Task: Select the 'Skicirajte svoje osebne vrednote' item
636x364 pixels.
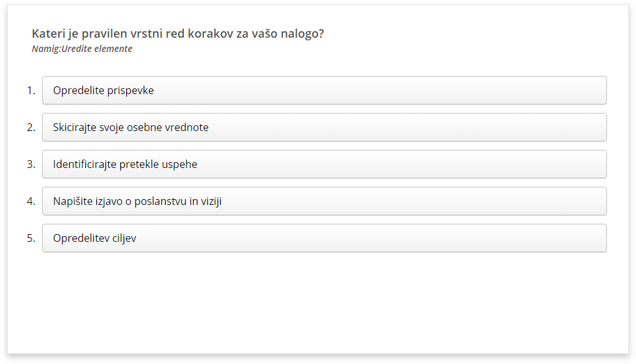Action: (324, 127)
